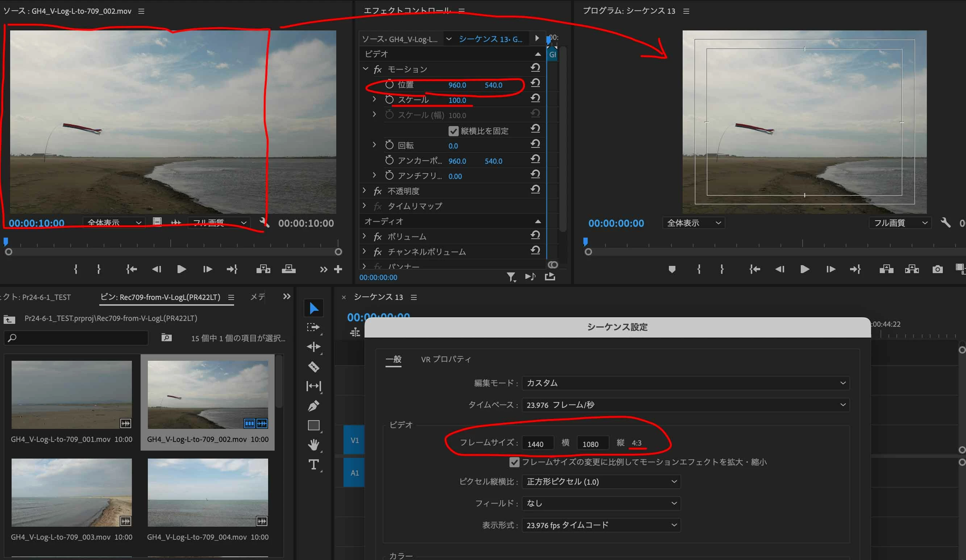Click the V1 track target button
The image size is (966, 560).
coord(354,440)
